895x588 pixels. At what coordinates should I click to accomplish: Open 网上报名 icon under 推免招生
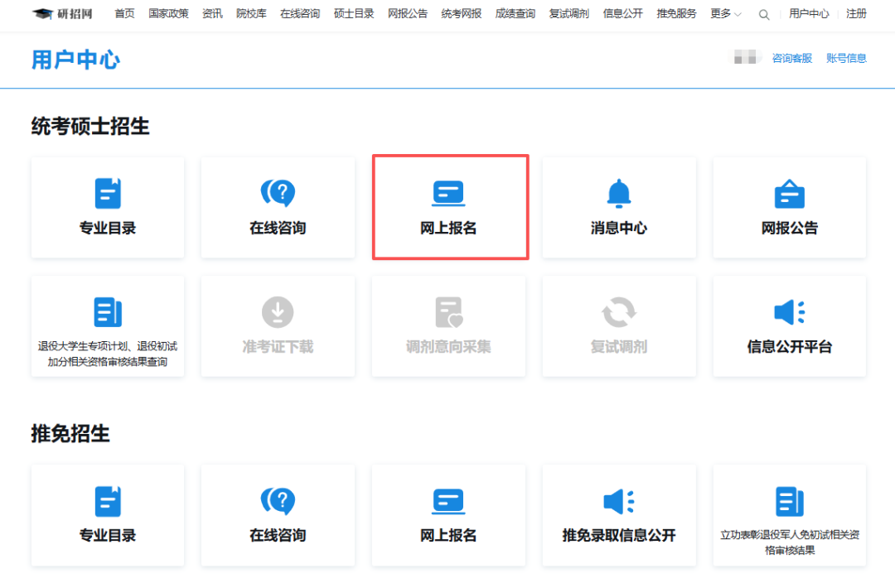pos(448,501)
